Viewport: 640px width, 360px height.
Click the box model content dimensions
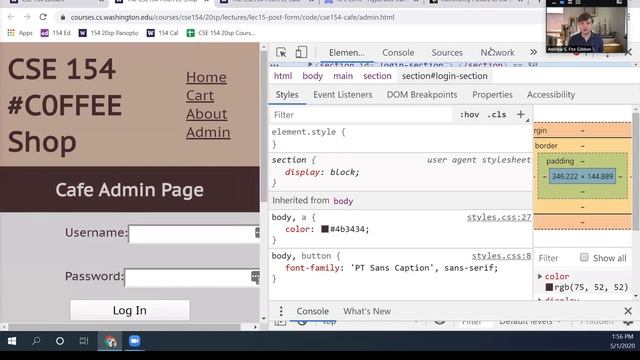click(x=582, y=176)
